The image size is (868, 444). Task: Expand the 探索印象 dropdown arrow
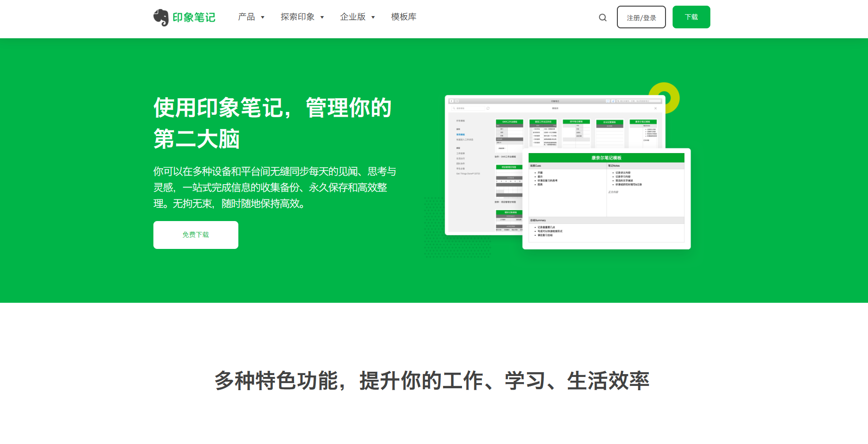pyautogui.click(x=322, y=17)
